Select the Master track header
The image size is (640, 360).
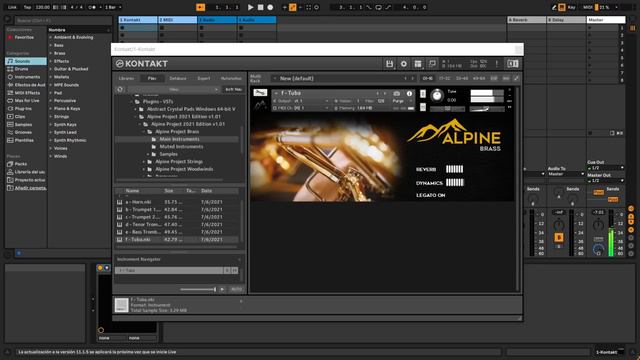[x=606, y=20]
